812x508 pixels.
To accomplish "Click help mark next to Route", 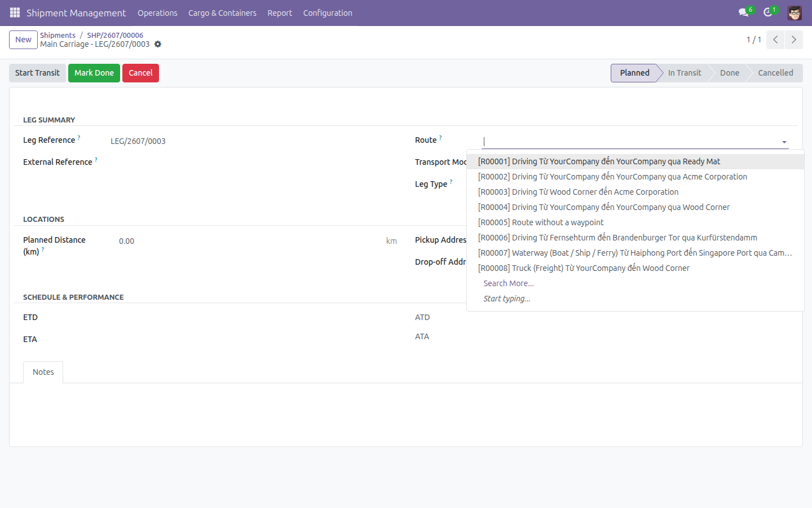I will point(440,137).
